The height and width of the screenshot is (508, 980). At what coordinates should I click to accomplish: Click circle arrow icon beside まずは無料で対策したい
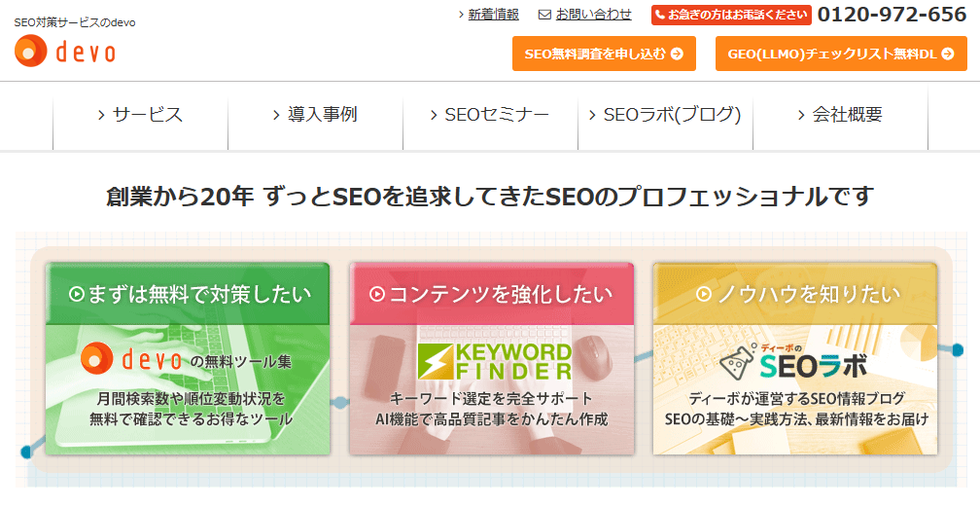tap(75, 294)
